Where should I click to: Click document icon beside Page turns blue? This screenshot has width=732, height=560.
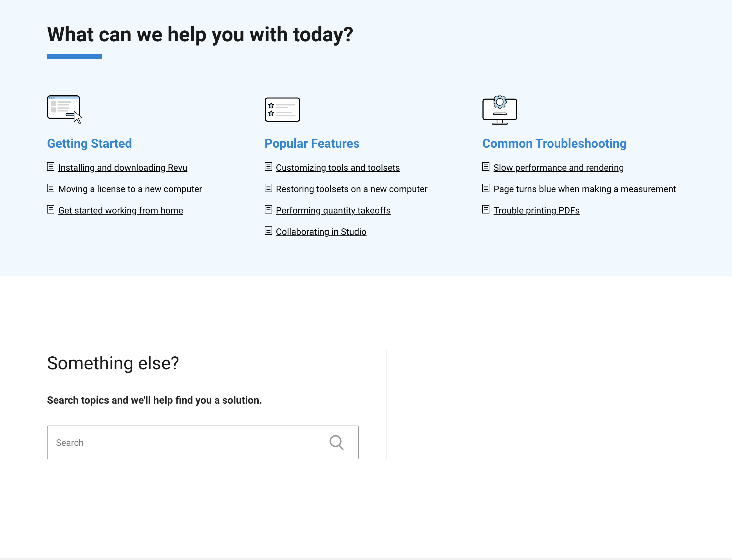pyautogui.click(x=486, y=188)
